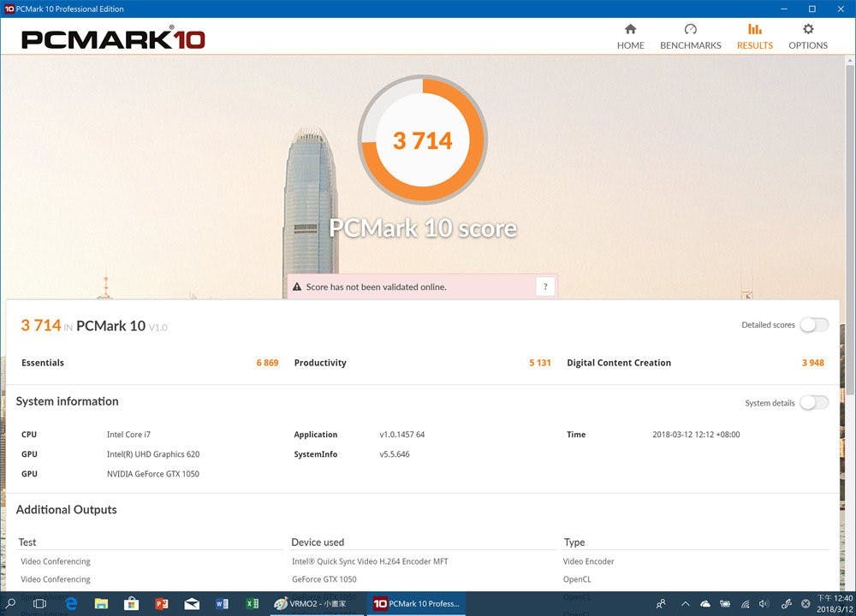This screenshot has width=856, height=616.
Task: Click the taskbar Search magnifier icon
Action: (x=10, y=603)
